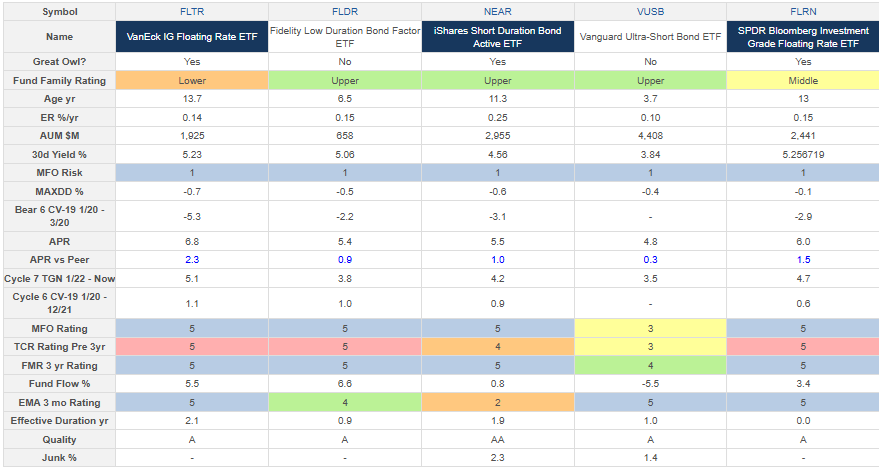Click the Effective Duration yr row label
Viewport: 879px width, 467px height.
(58, 420)
